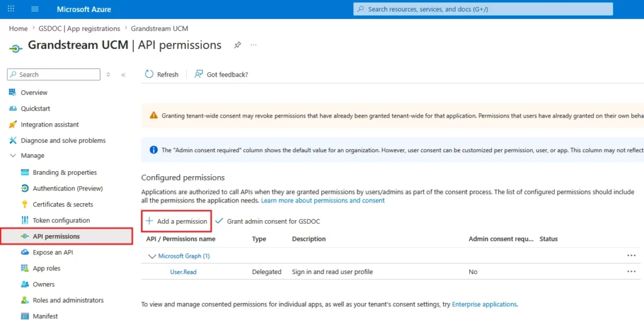Collapse the Manage section chevron
The width and height of the screenshot is (644, 327).
tap(13, 156)
